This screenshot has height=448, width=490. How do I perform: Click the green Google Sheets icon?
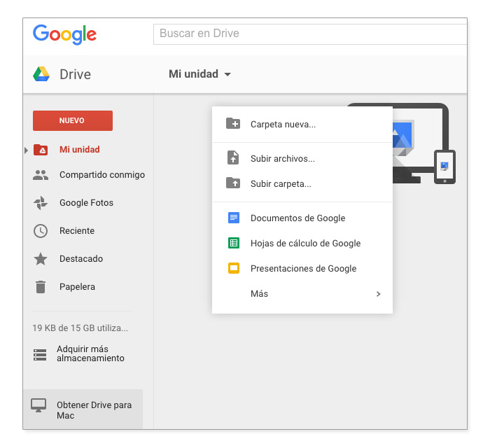(234, 243)
